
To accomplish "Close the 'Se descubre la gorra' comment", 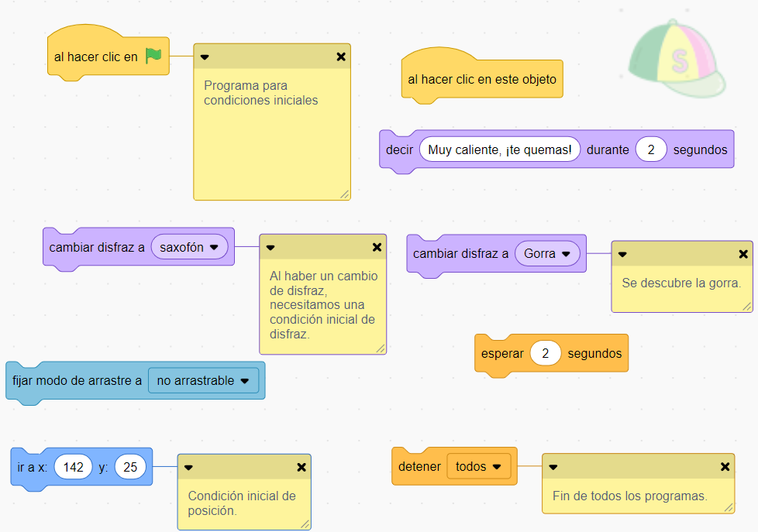I will click(743, 253).
